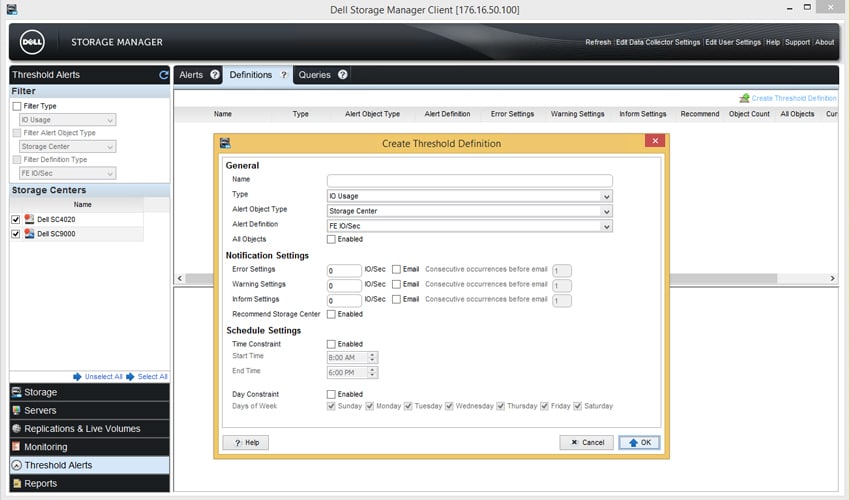Click the Name input field
Viewport: 850px width, 500px height.
pos(469,181)
